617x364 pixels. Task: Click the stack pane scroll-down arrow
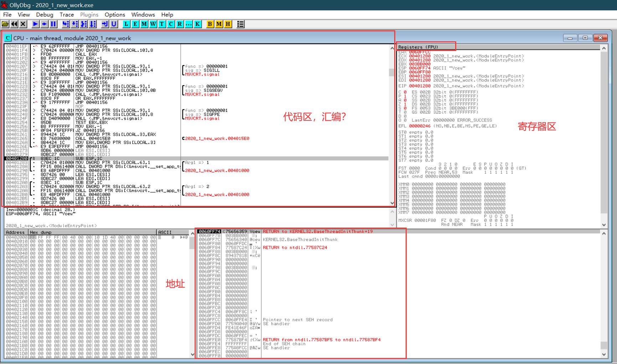604,354
